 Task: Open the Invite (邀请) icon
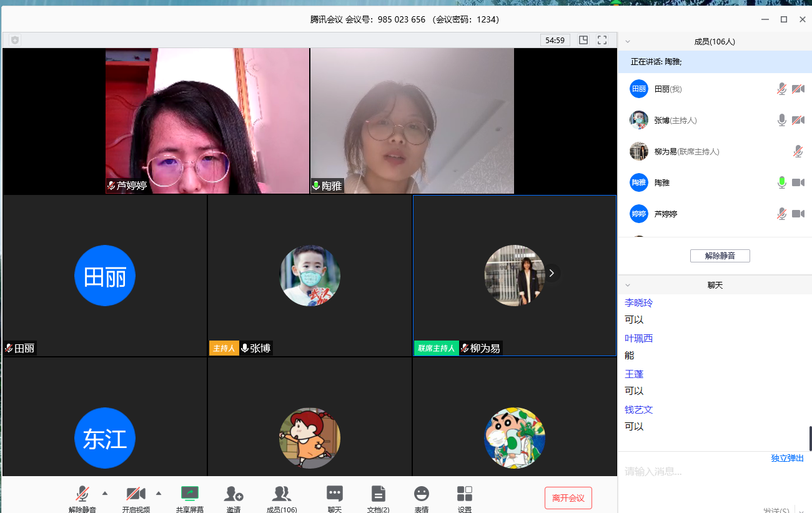coord(234,494)
